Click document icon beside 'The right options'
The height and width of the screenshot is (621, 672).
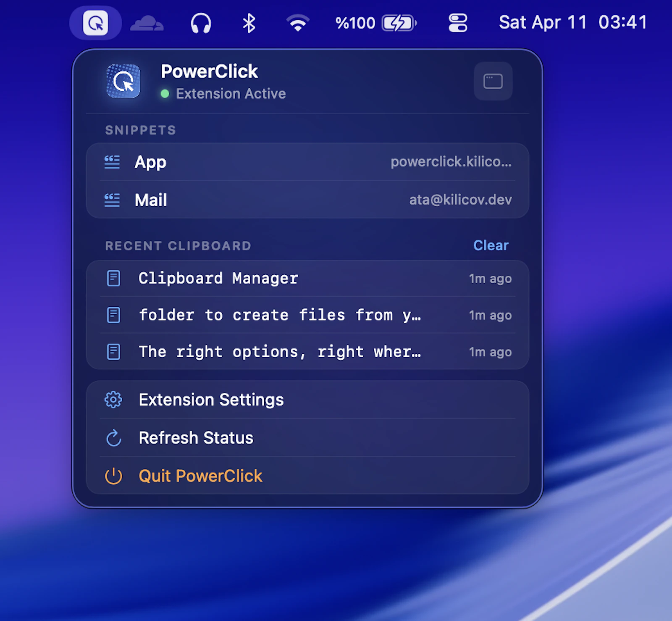click(x=113, y=352)
